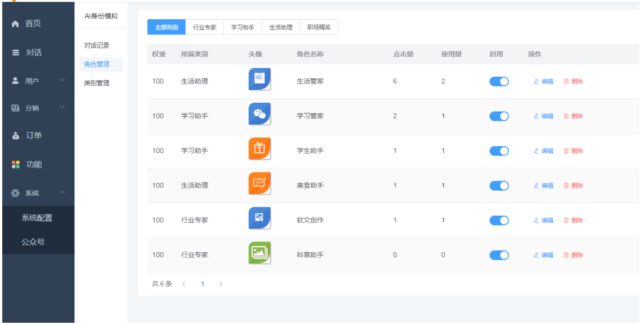The width and height of the screenshot is (644, 325).
Task: Switch to the 学习助手 filter tab
Action: click(x=242, y=27)
